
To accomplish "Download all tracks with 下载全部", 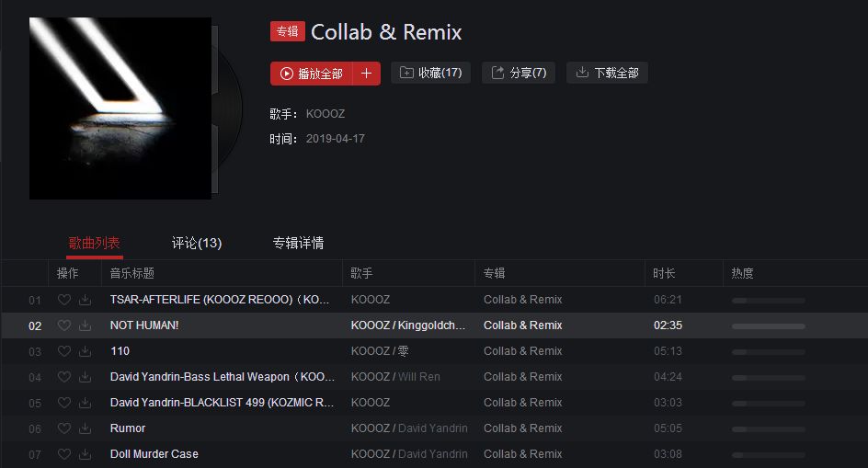I will click(x=607, y=73).
